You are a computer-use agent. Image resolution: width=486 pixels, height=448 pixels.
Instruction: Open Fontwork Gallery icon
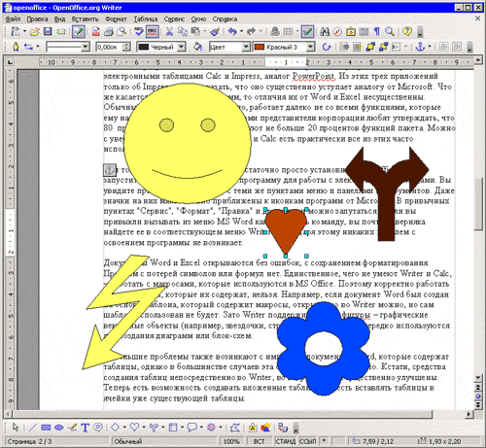(x=253, y=428)
